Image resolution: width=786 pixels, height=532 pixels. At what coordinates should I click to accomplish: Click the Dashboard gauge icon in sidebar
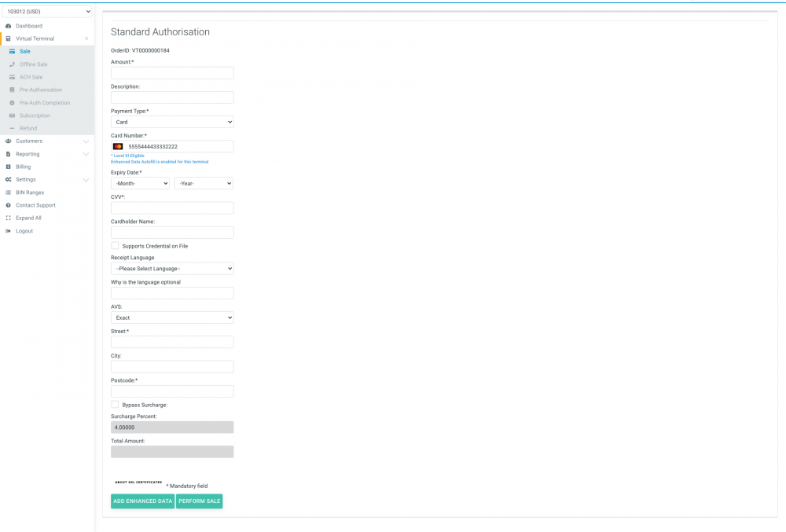(8, 26)
